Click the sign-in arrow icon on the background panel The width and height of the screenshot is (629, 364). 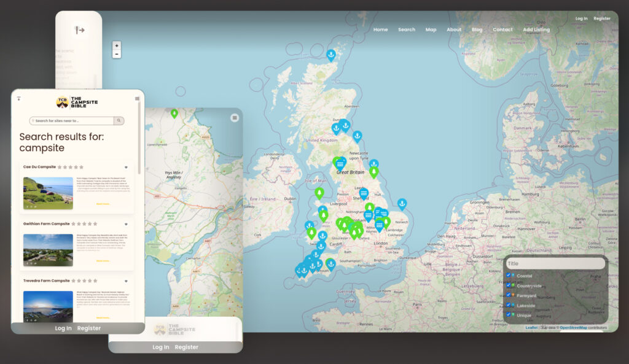[x=80, y=30]
